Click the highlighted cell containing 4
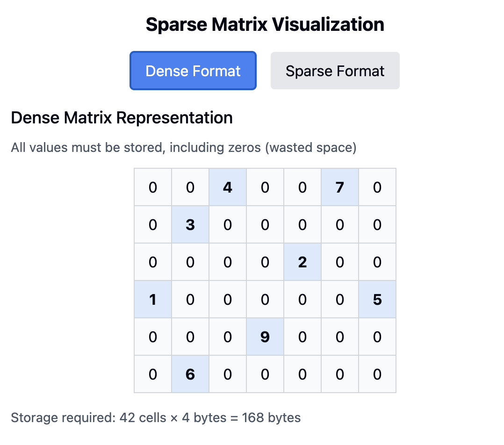The width and height of the screenshot is (504, 445). click(228, 187)
